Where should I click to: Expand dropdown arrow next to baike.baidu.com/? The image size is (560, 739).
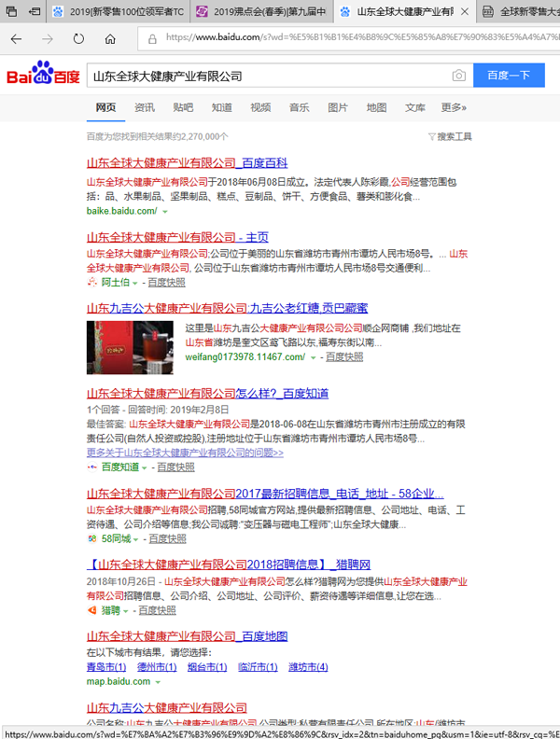(x=165, y=212)
